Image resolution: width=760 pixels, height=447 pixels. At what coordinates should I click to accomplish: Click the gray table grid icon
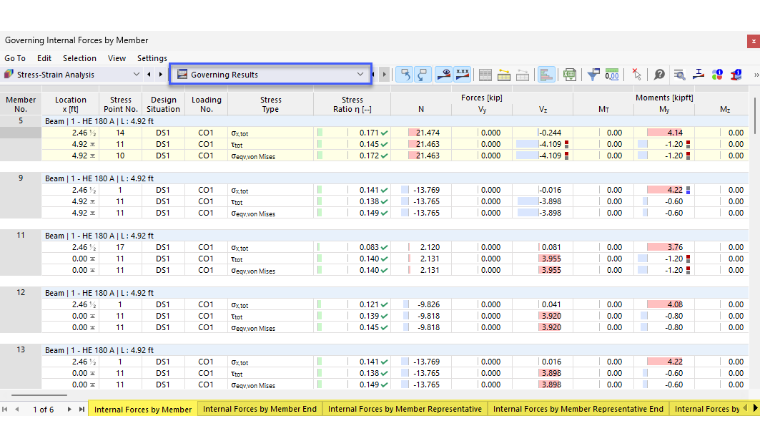[x=485, y=75]
